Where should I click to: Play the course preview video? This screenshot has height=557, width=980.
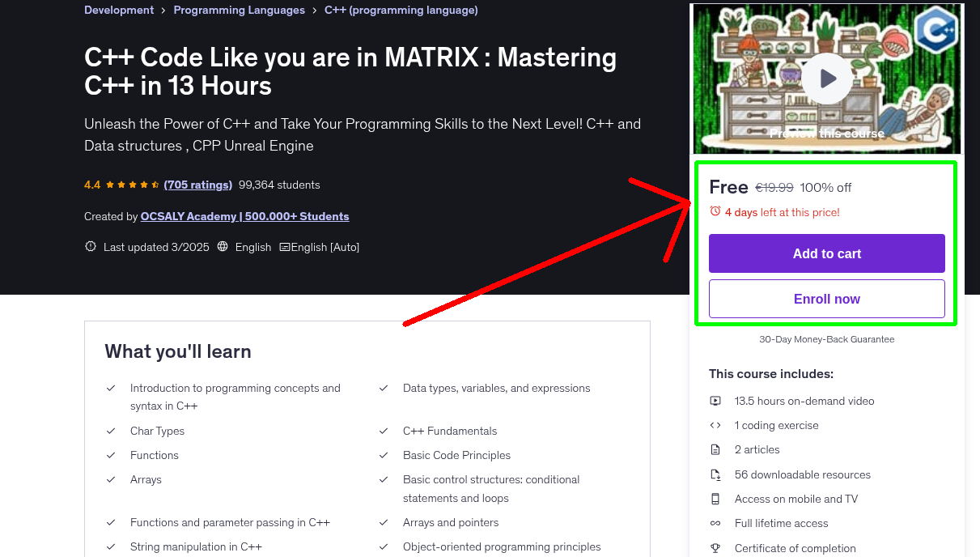(826, 79)
